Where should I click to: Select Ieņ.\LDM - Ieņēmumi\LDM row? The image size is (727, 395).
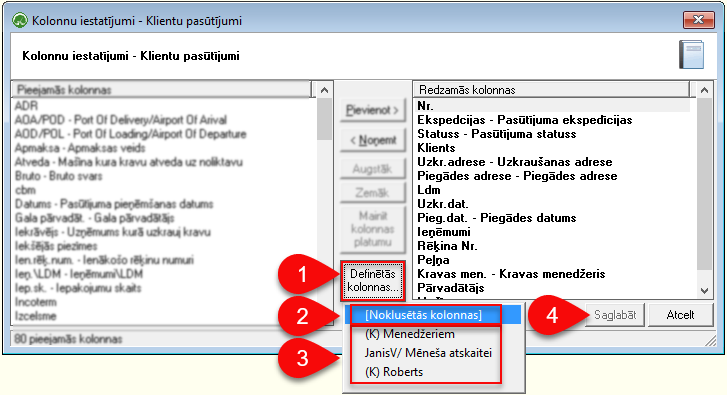coord(164,274)
